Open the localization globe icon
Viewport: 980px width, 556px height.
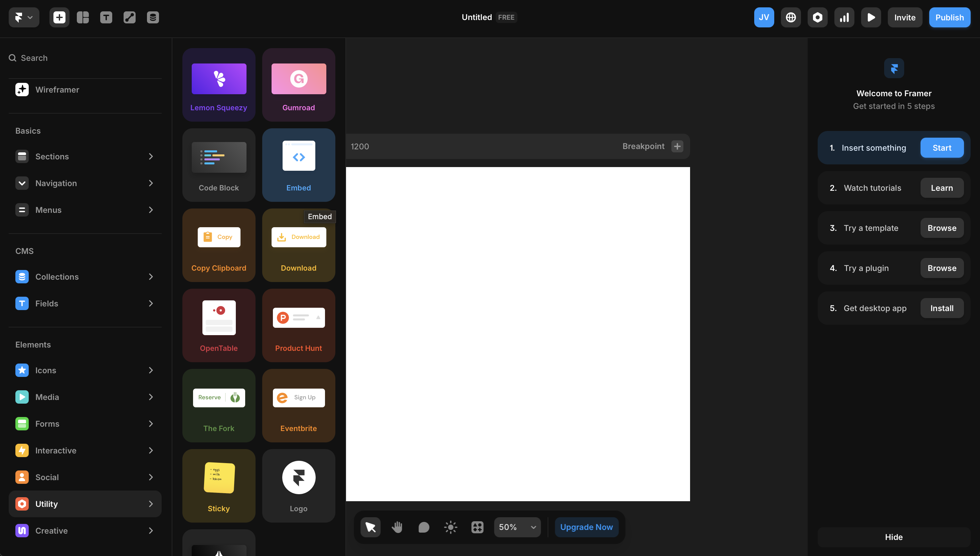coord(791,17)
